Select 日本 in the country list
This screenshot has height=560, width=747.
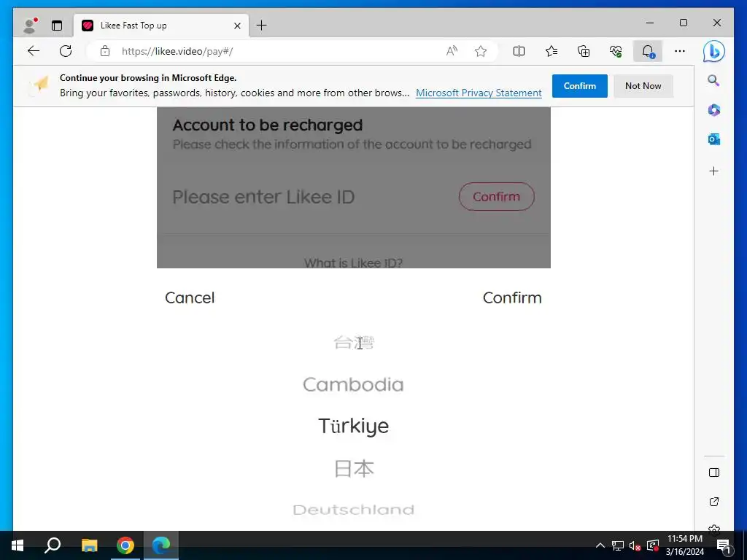(354, 469)
